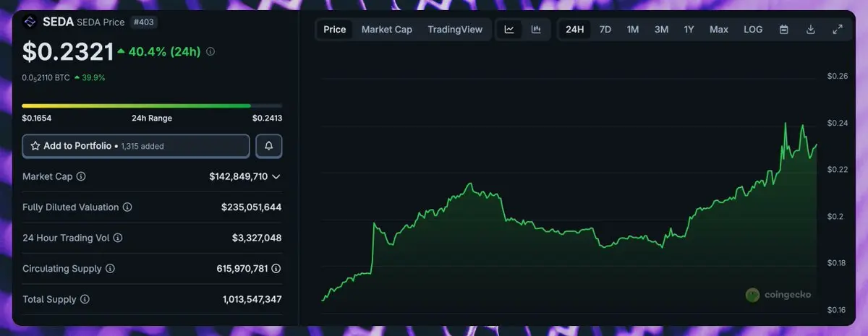Image resolution: width=868 pixels, height=336 pixels.
Task: Click the $0.16 axis label
Action: point(837,310)
